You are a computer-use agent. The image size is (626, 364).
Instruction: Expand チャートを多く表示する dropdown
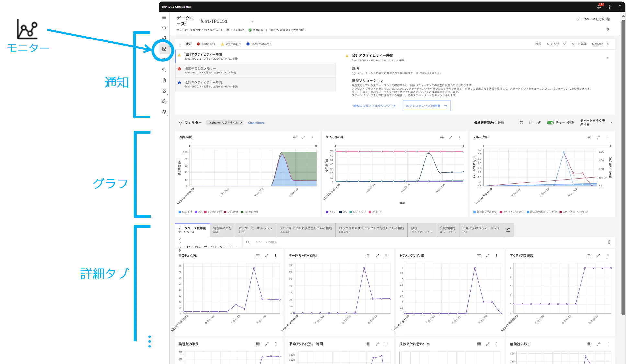click(596, 123)
